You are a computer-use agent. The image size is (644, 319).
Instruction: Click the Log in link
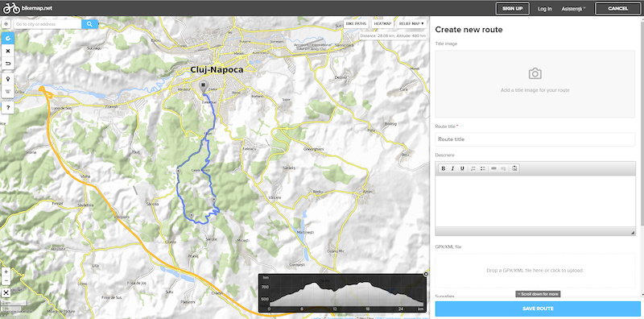pos(545,9)
